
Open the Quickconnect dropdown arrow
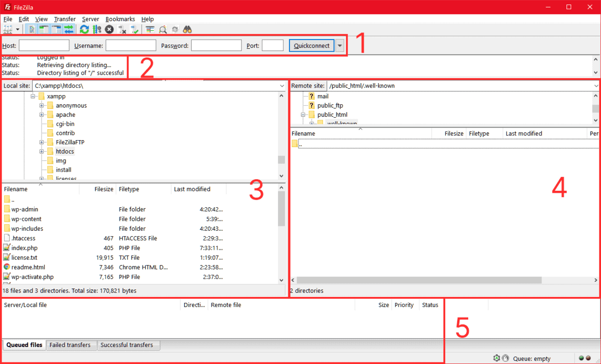[339, 45]
